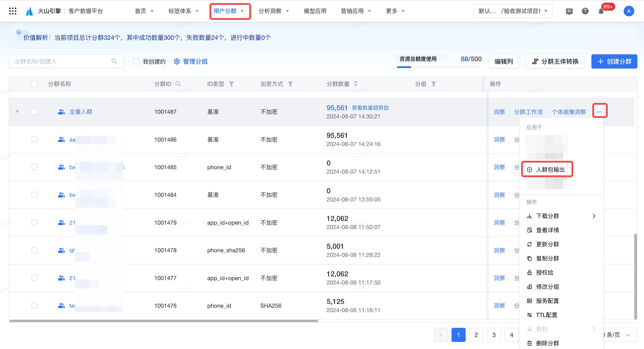644x349 pixels.
Task: Open the 更多 dropdown menu
Action: 395,11
